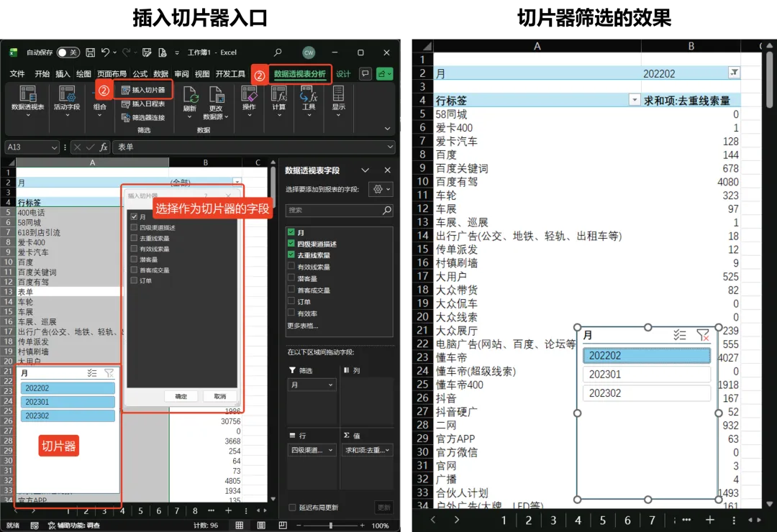Open the search magnifier in the title bar

[x=278, y=52]
